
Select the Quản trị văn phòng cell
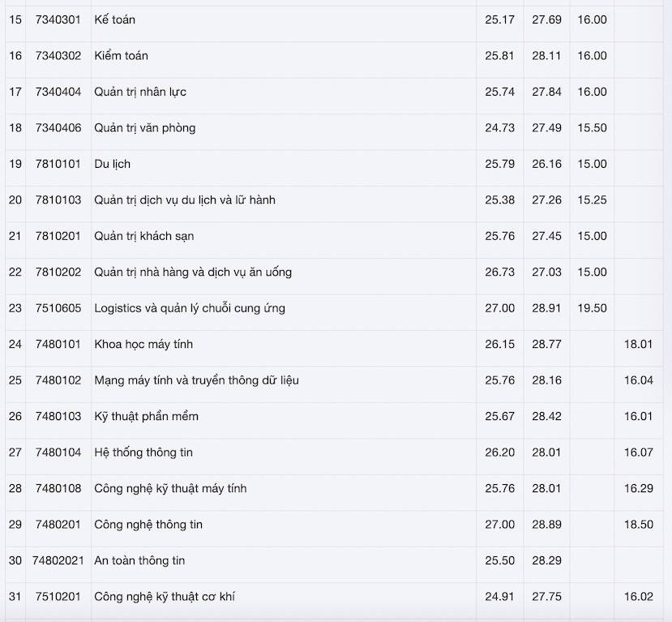(x=144, y=128)
